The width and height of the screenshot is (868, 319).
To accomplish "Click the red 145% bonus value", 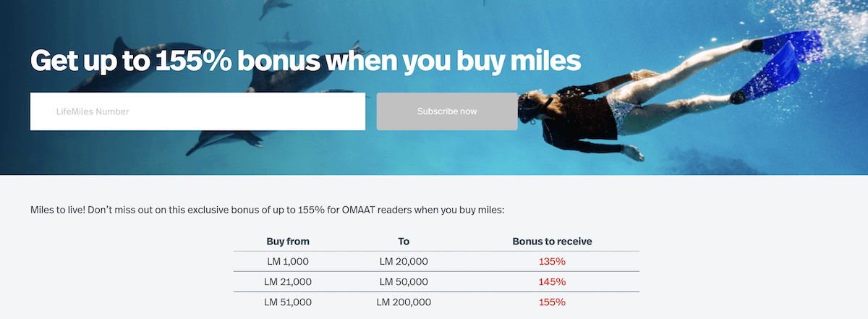I will [x=552, y=281].
